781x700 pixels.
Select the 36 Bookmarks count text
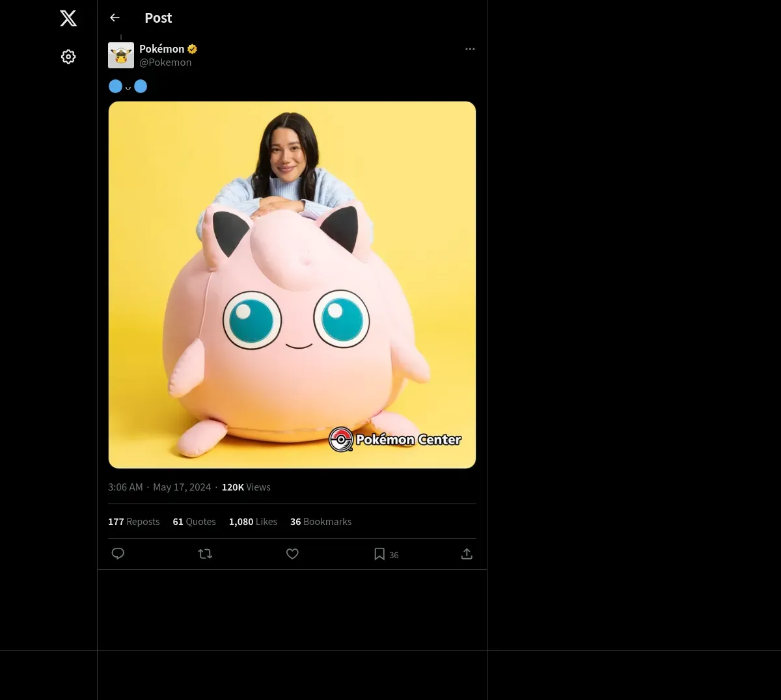321,522
